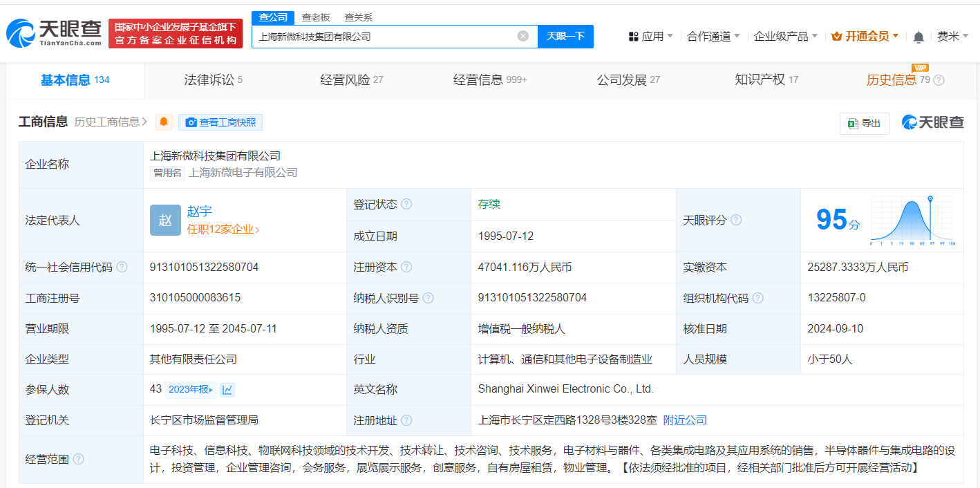The width and height of the screenshot is (980, 488).
Task: Click the help icon next to 注册资本
Action: (x=407, y=268)
